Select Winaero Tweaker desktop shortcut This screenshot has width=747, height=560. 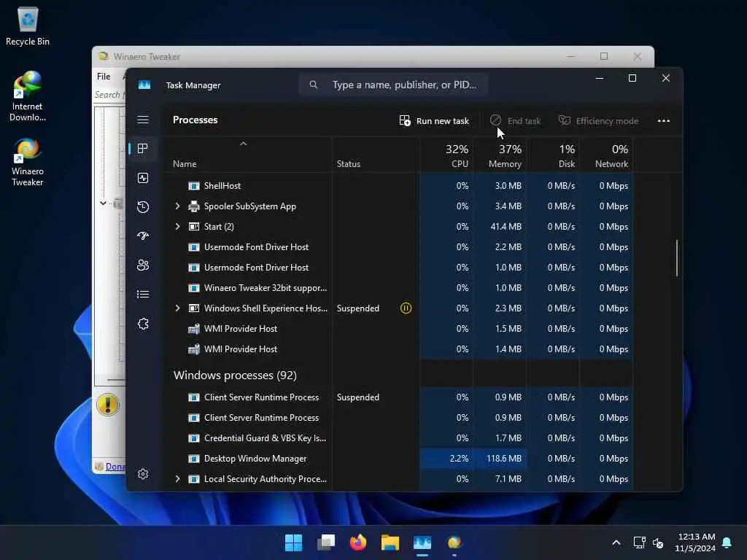[x=28, y=162]
